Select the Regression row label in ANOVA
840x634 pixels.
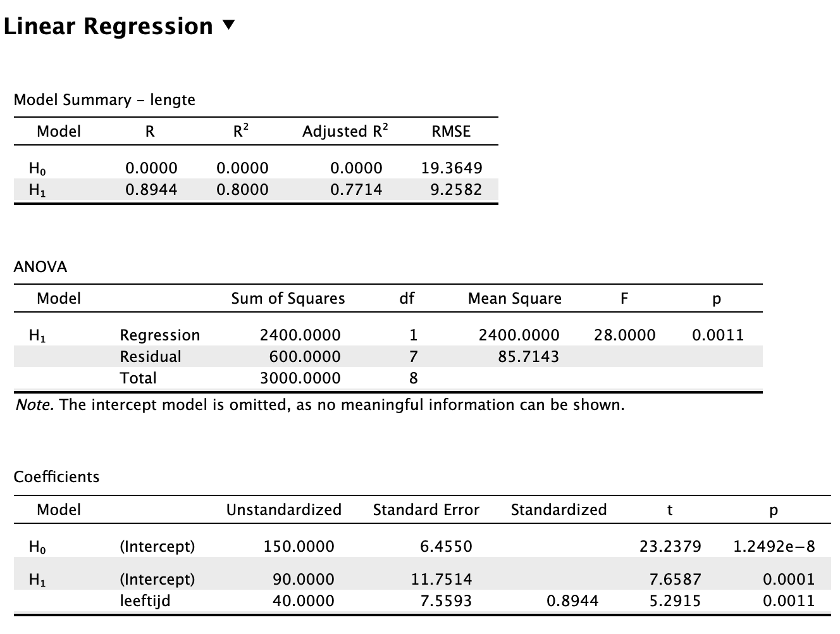(159, 335)
